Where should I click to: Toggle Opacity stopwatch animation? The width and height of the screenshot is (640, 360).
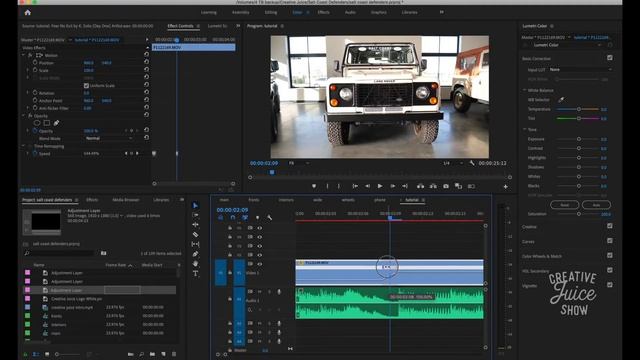[x=35, y=131]
